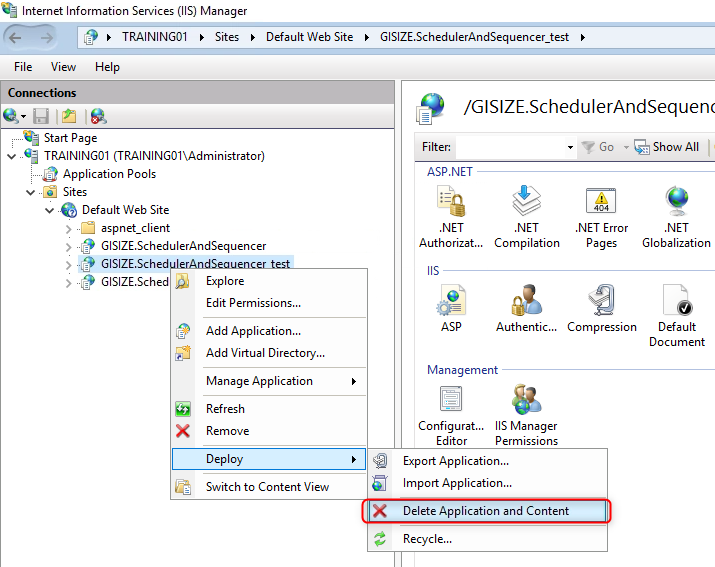
Task: Click the red X Remove icon
Action: (x=183, y=431)
